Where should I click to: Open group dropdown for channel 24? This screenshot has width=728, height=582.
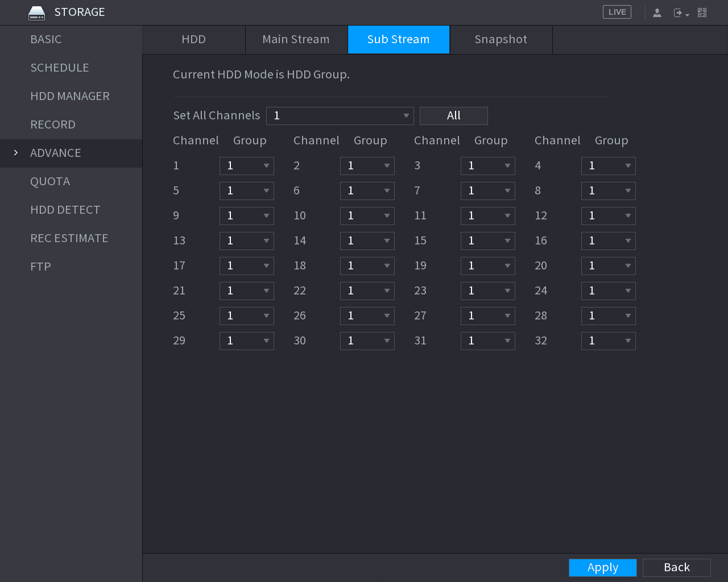pyautogui.click(x=609, y=291)
